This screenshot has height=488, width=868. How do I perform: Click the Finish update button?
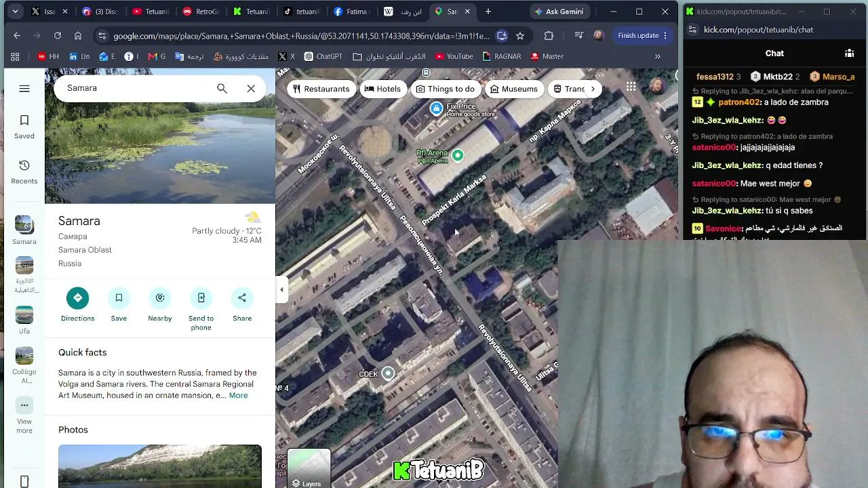tap(642, 35)
